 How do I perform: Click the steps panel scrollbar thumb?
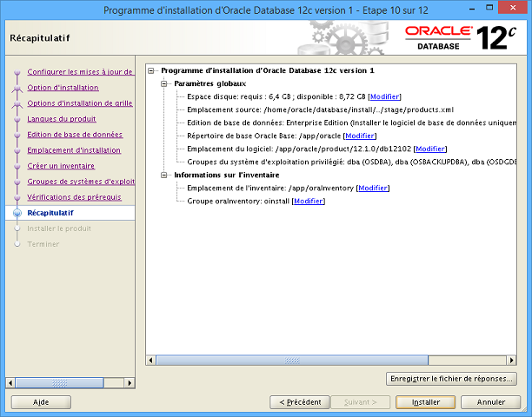click(x=59, y=383)
